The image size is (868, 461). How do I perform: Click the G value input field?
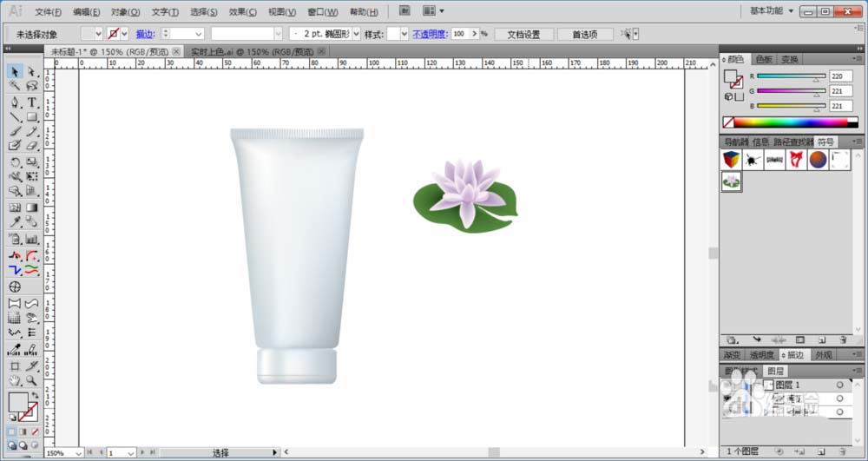841,91
